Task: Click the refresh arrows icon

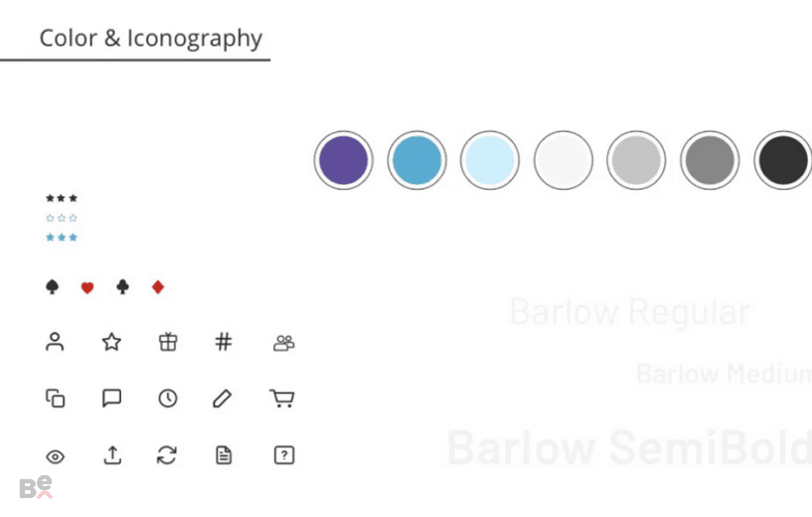Action: [167, 455]
